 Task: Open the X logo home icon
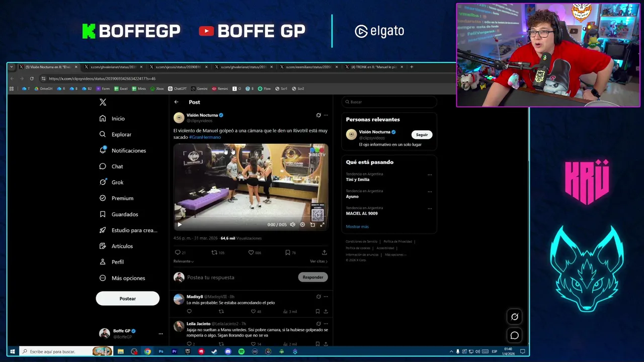pos(103,102)
